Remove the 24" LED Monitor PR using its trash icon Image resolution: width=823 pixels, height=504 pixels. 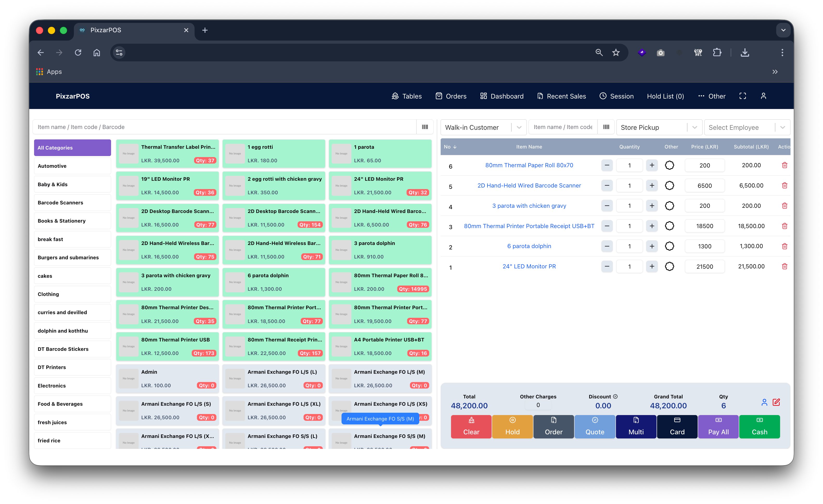click(x=785, y=266)
